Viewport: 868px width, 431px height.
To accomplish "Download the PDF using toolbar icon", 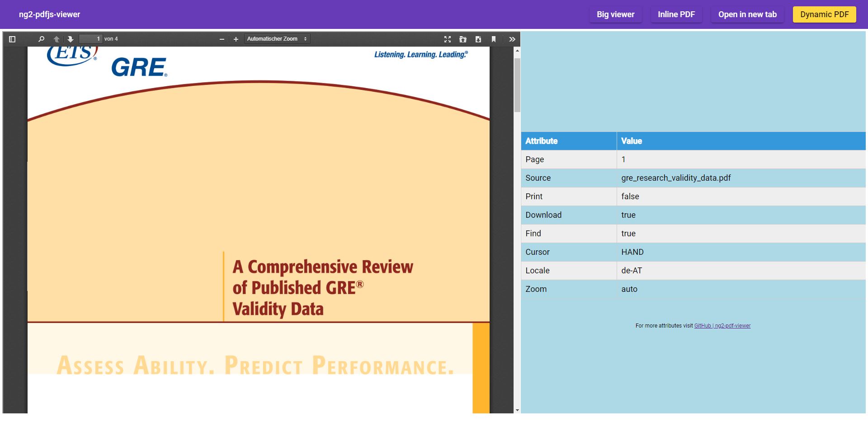I will tap(478, 39).
